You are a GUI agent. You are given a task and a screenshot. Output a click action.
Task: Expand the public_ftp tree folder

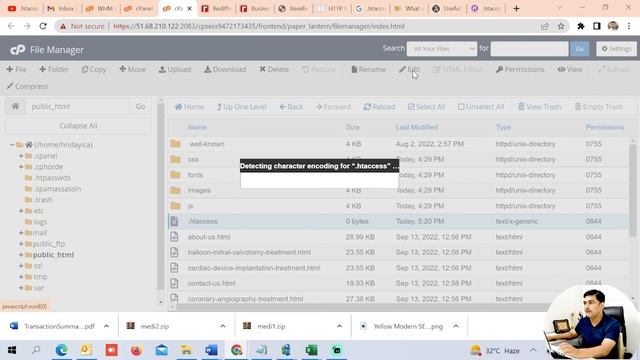click(21, 244)
